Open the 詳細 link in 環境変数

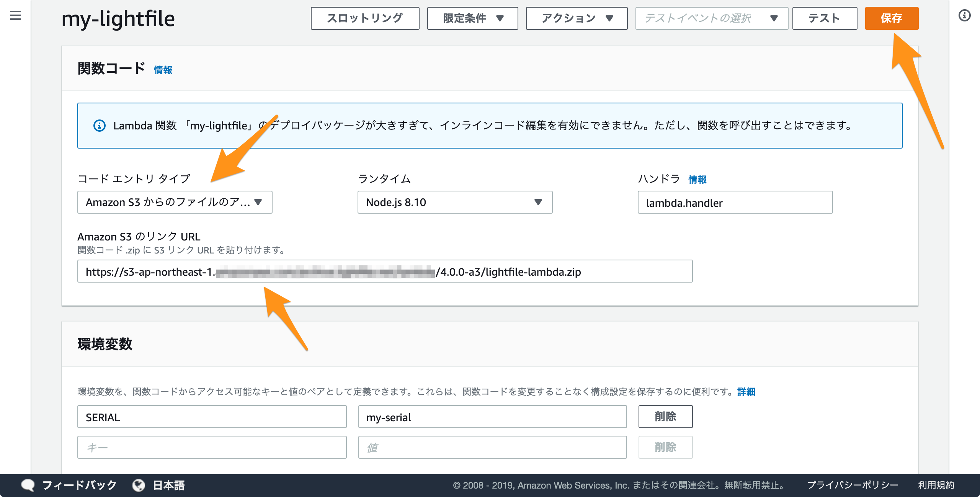746,392
